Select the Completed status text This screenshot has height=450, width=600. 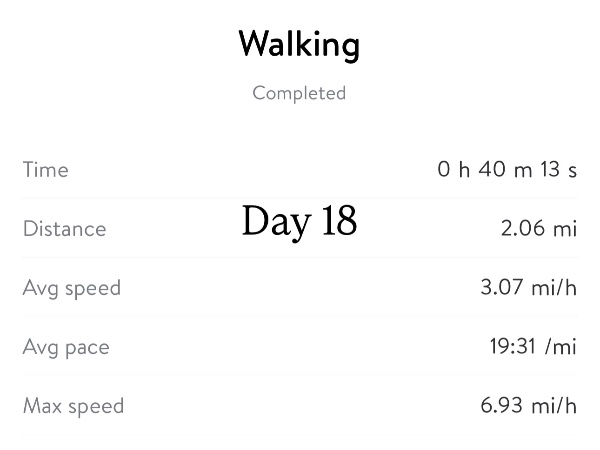tap(299, 93)
